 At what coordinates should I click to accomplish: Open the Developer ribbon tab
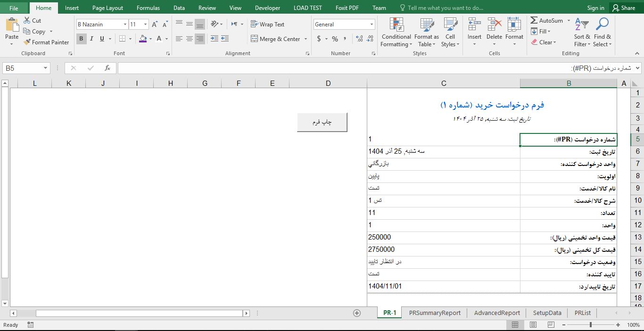point(267,8)
